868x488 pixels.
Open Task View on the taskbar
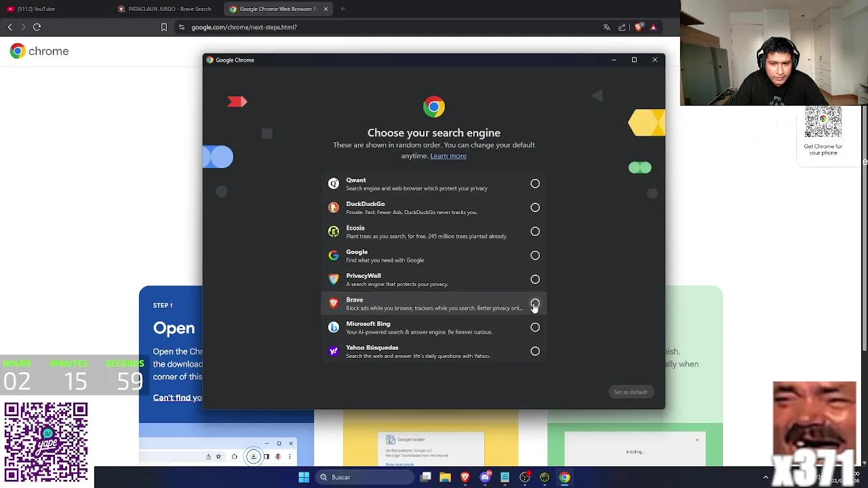[x=425, y=477]
